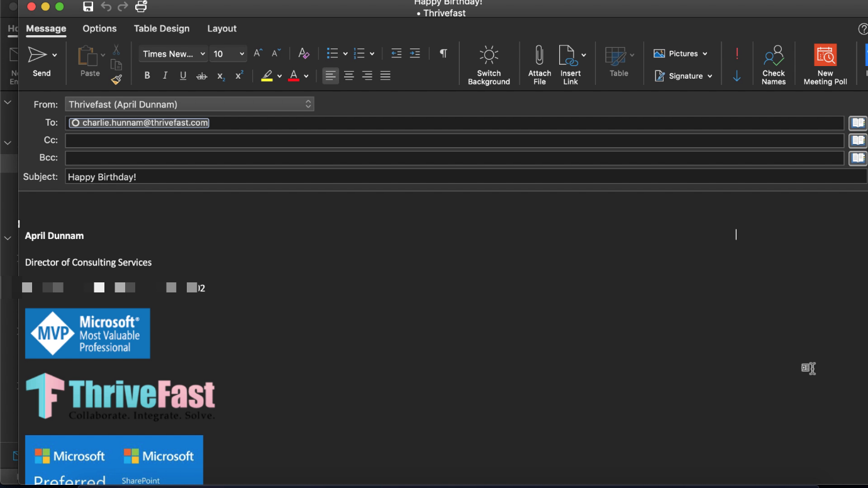Viewport: 868px width, 488px height.
Task: Click the Save disk icon in title bar
Action: pyautogui.click(x=88, y=6)
